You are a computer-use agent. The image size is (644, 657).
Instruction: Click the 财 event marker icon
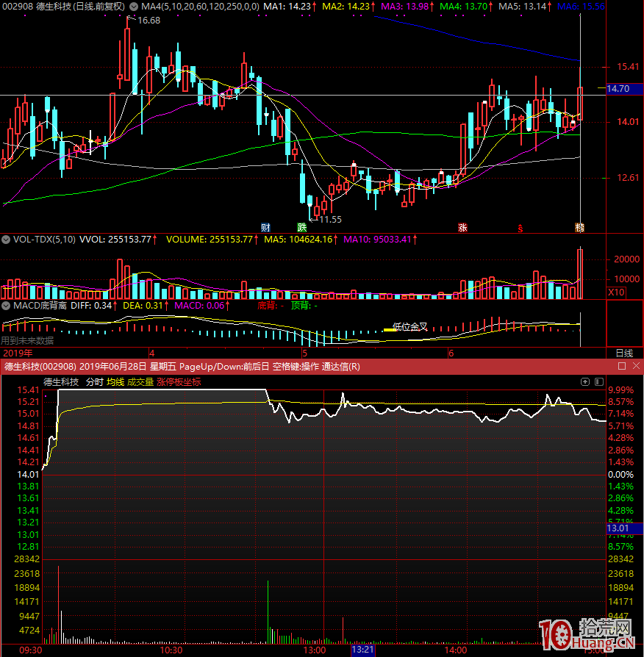[x=265, y=227]
